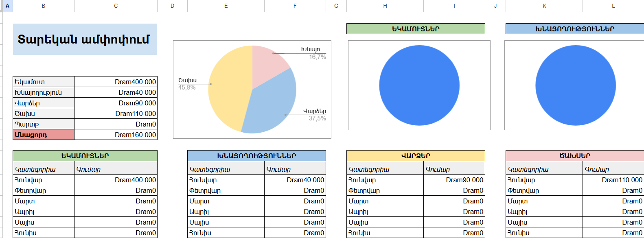Select the Dram40 000 cell in summary table

[x=116, y=92]
